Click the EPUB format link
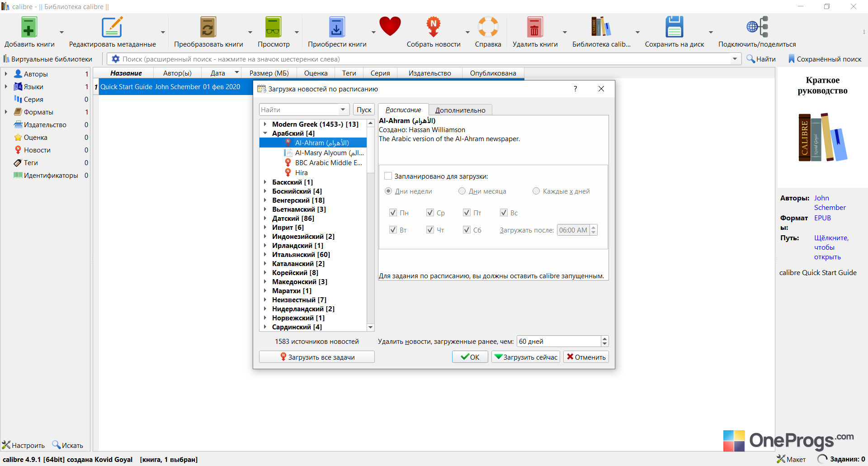The image size is (868, 466). (822, 218)
